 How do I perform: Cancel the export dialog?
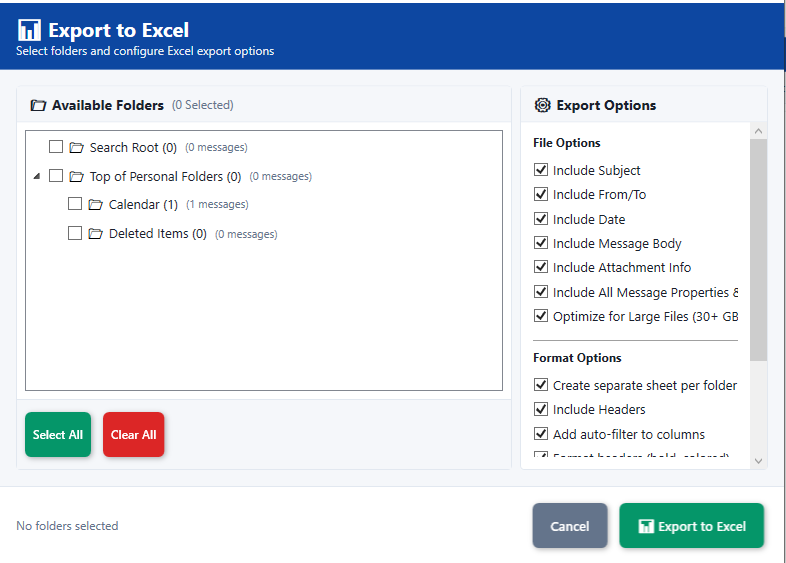click(x=570, y=526)
